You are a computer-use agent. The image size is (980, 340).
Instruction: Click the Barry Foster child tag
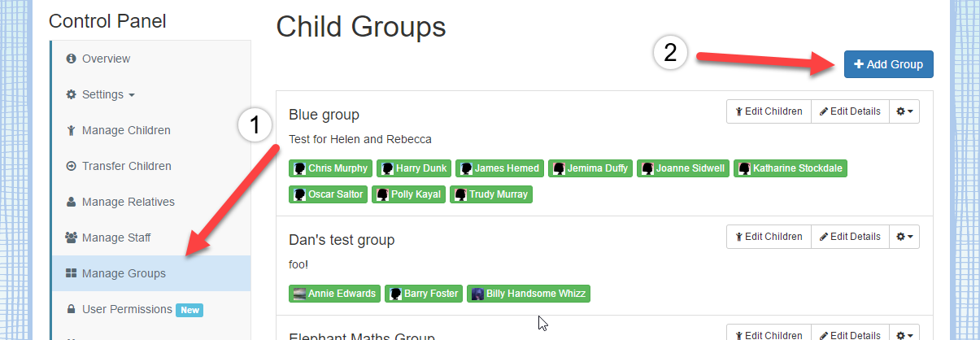point(423,294)
